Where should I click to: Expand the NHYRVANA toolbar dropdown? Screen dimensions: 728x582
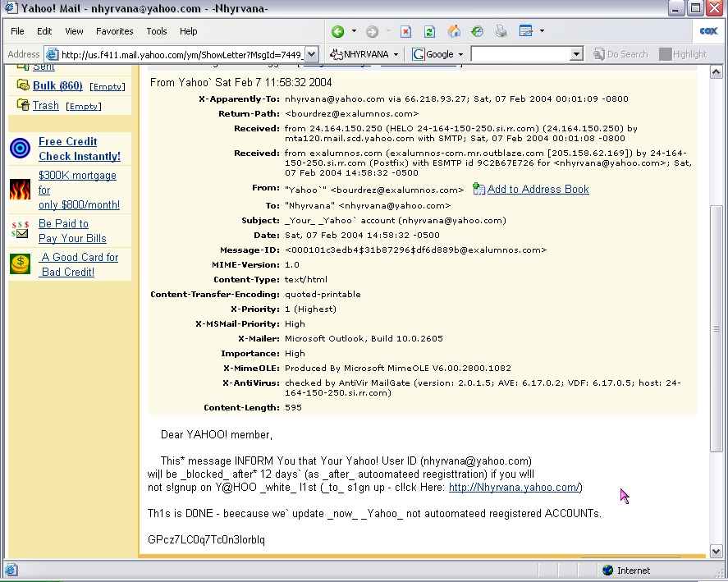point(396,54)
